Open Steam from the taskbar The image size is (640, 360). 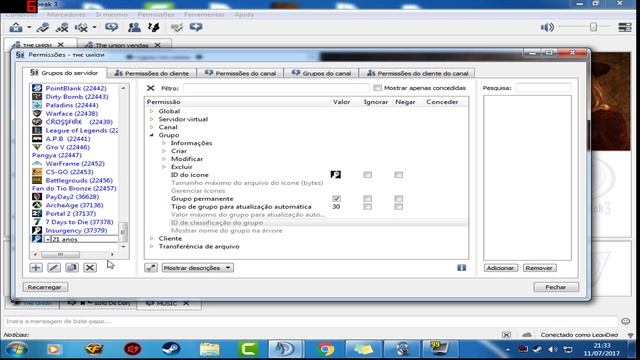click(171, 349)
